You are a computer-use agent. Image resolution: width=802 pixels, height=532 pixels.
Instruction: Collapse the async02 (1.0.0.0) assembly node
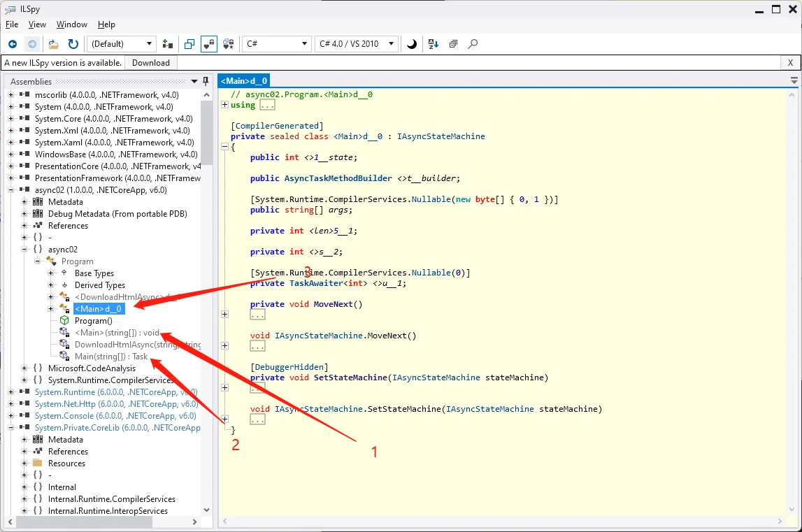click(10, 189)
